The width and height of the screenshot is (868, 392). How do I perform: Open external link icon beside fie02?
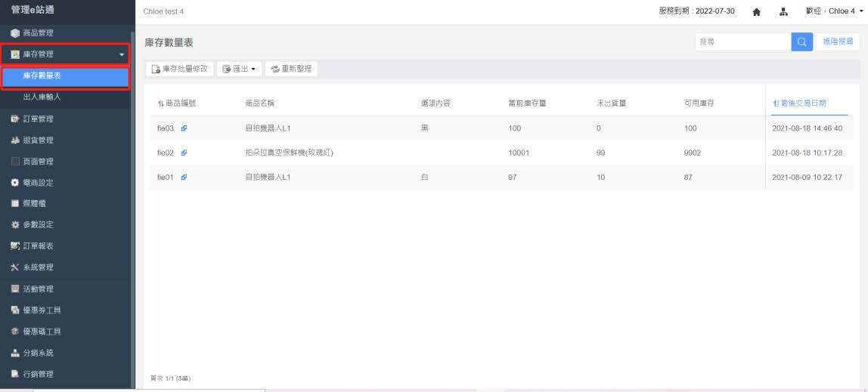[x=184, y=153]
